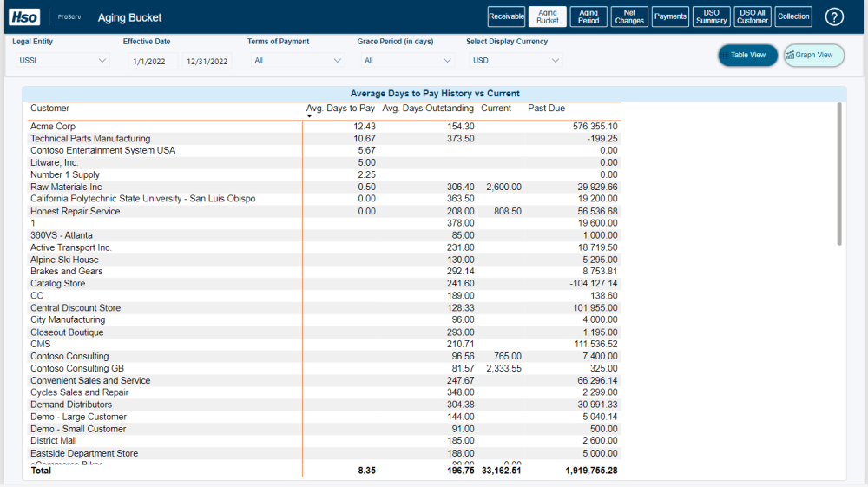Screen dimensions: 868x487
Task: Sort by the Customer column header
Action: (49, 109)
